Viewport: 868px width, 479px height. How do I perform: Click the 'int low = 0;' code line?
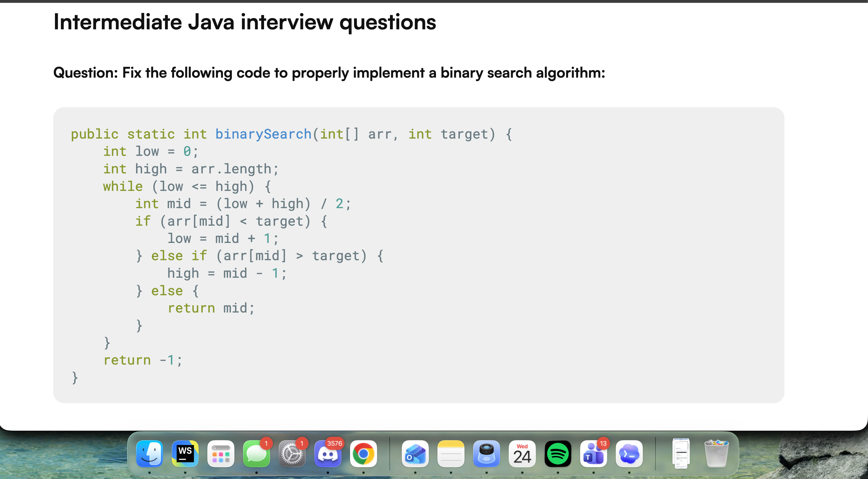coord(151,152)
